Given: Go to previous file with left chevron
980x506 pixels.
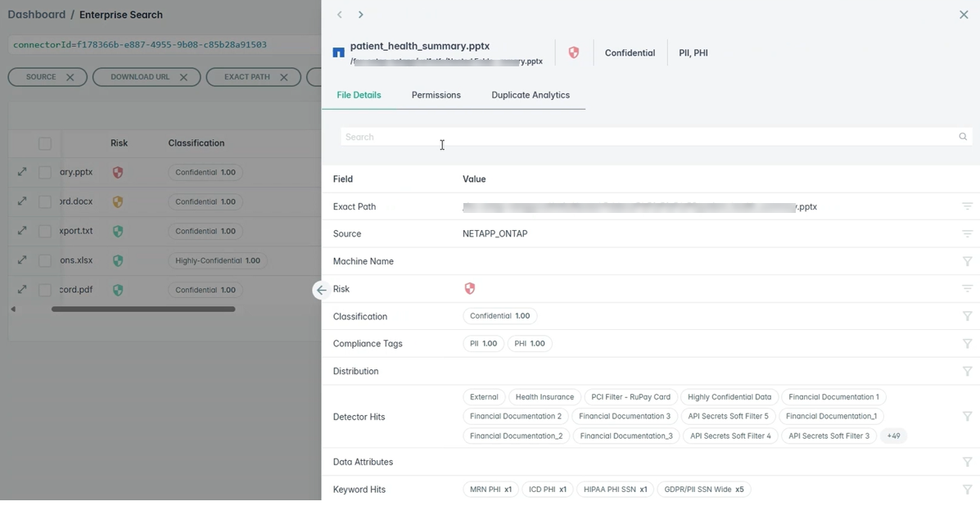Looking at the screenshot, I should [340, 15].
